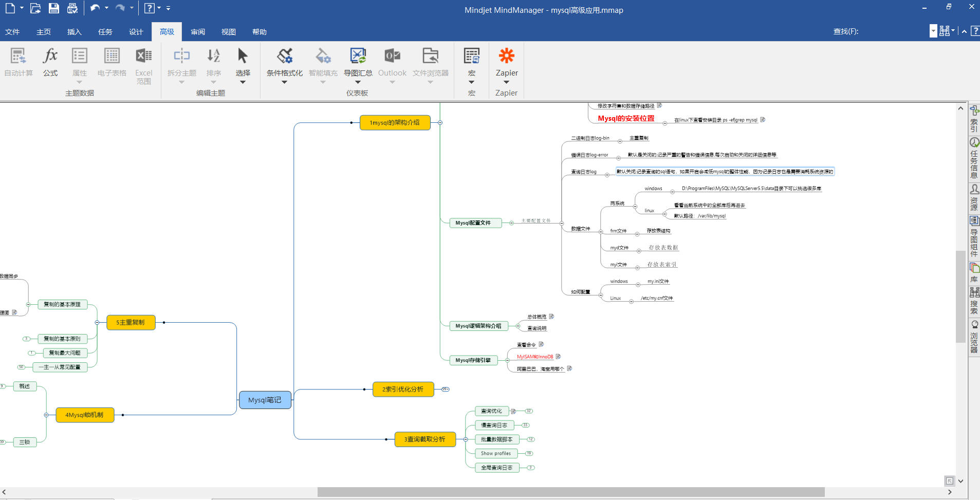Switch to the Design (设计) tab
This screenshot has width=980, height=500.
click(x=136, y=32)
